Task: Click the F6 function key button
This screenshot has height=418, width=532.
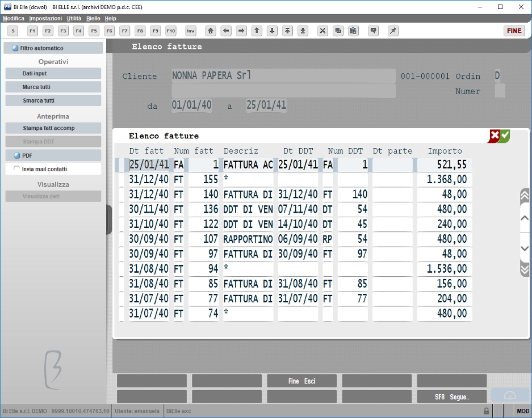Action: 109,31
